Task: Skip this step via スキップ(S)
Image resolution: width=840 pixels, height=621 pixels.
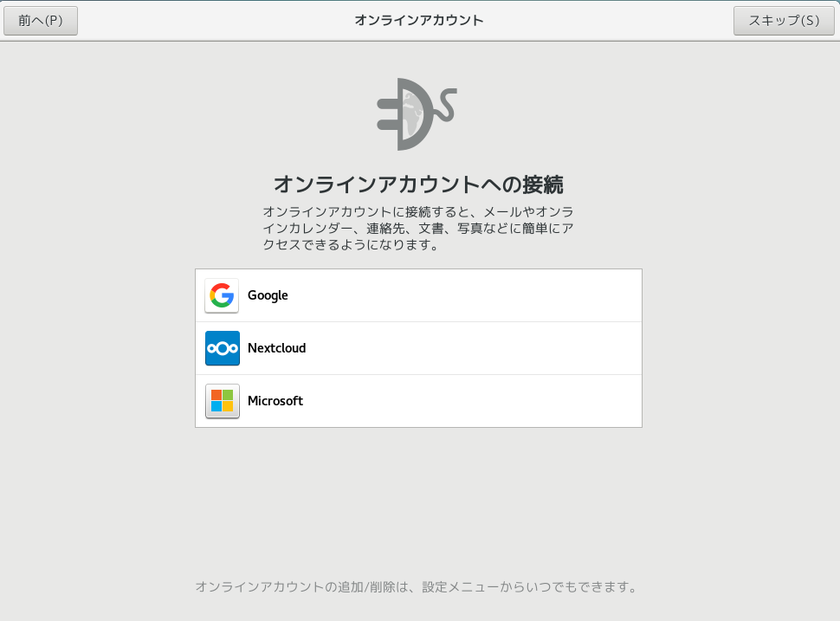Action: (x=784, y=21)
